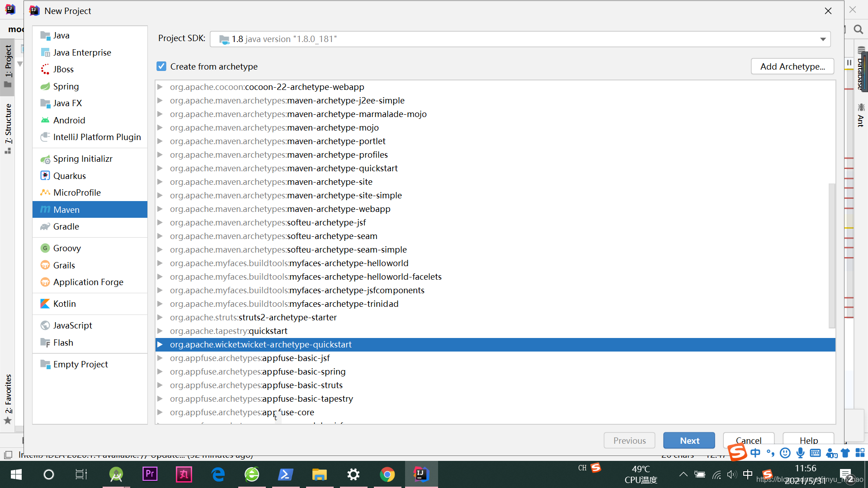The image size is (868, 488).
Task: Pick the Android robot icon
Action: [x=45, y=120]
